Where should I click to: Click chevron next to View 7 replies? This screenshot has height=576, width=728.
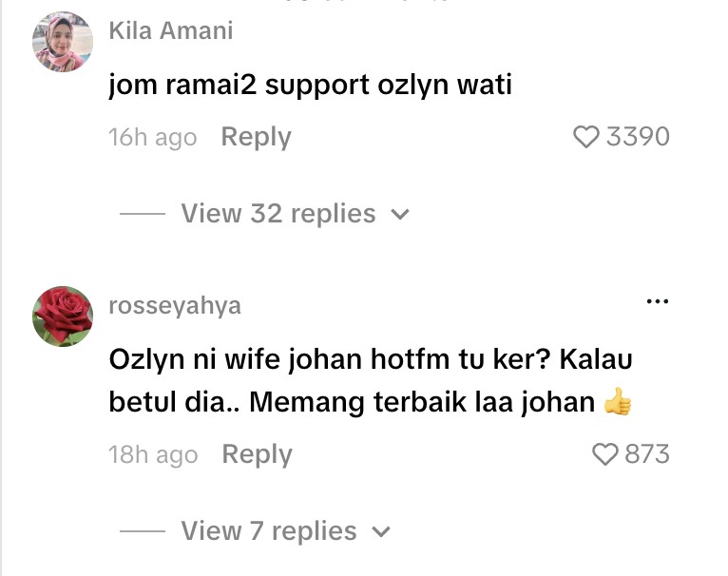pos(381,532)
